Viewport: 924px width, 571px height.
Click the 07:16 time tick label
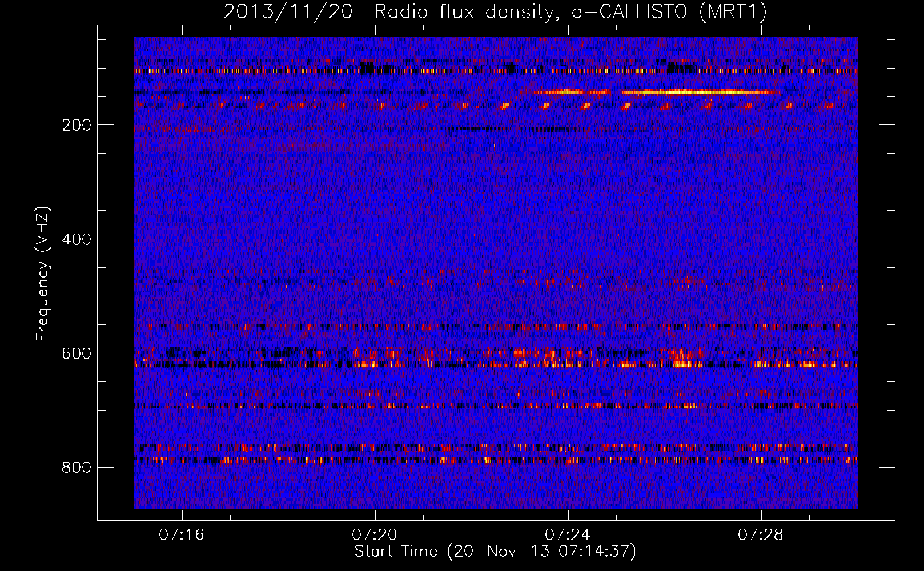(x=182, y=535)
